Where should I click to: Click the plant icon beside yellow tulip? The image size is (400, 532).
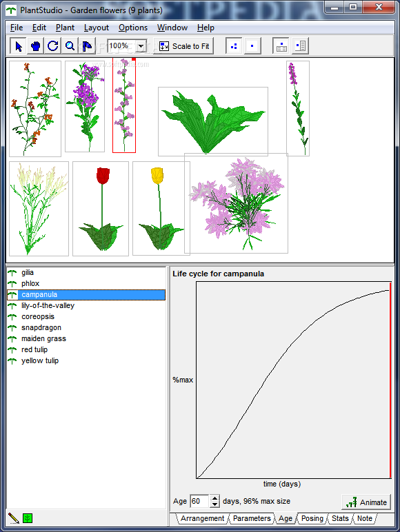12,361
